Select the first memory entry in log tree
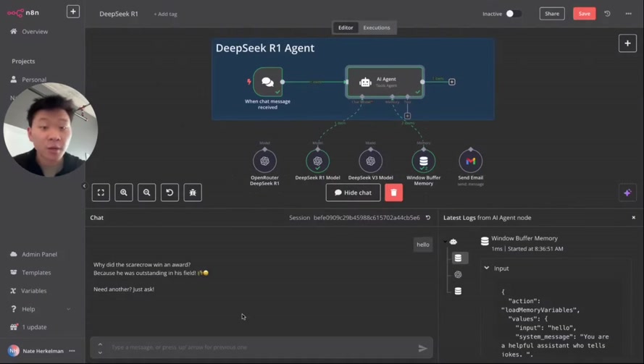The image size is (644, 364). pos(459,258)
